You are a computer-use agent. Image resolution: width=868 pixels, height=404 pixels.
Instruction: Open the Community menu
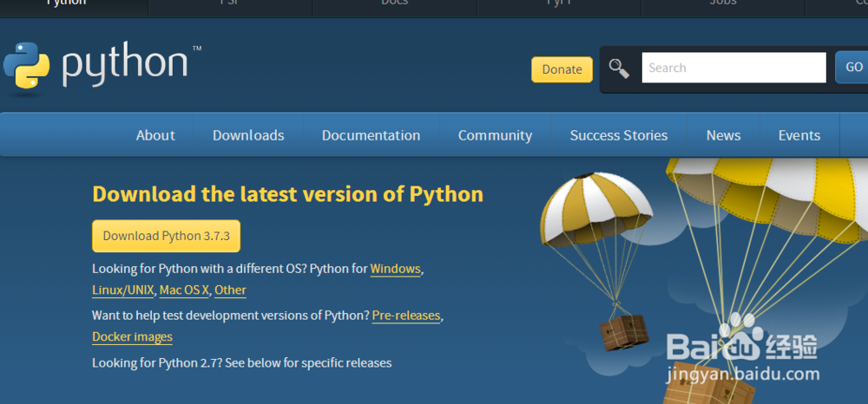[x=495, y=135]
